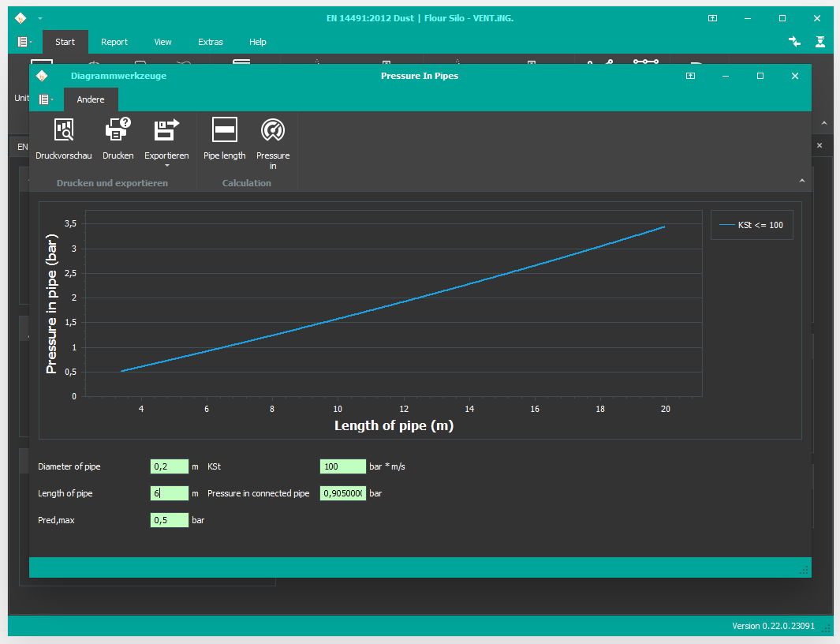
Task: Toggle the KSt <= 100 legend entry
Action: point(751,225)
